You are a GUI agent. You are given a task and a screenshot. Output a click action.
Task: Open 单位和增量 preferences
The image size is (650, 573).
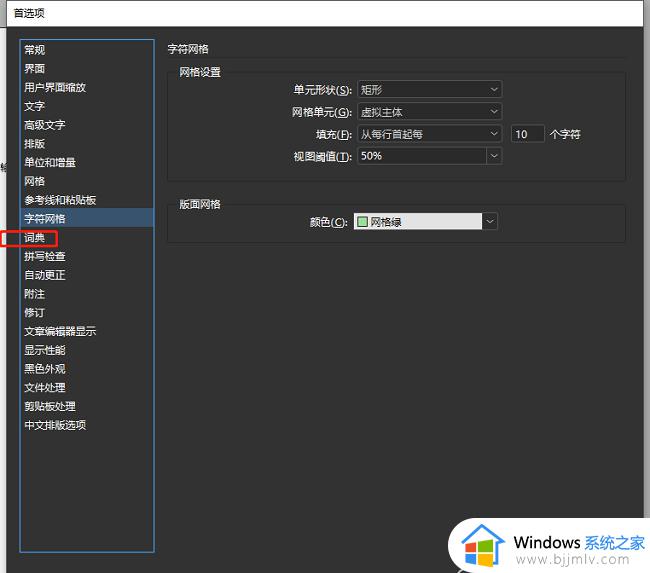pos(87,163)
